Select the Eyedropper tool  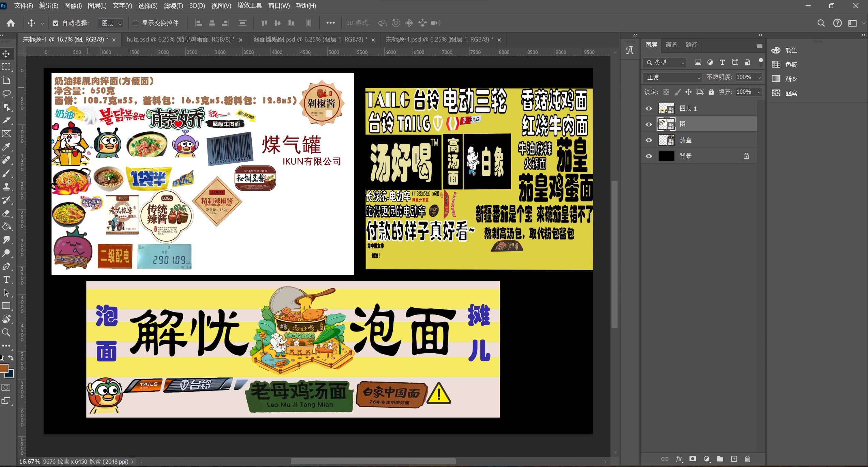click(x=6, y=147)
